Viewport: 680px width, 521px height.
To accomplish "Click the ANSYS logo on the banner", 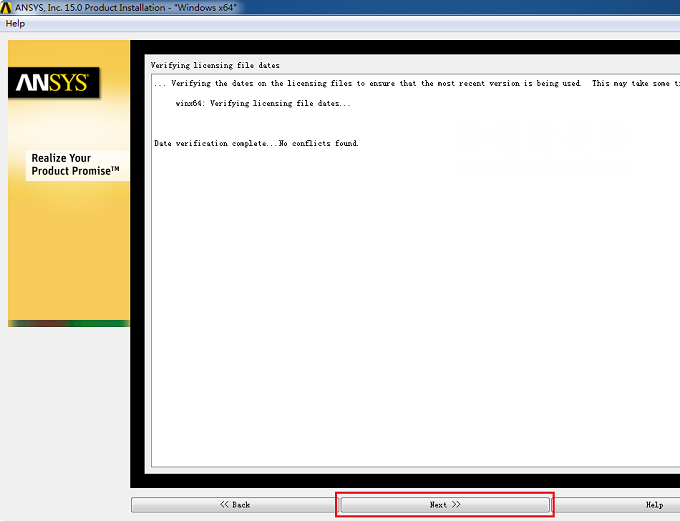I will pyautogui.click(x=54, y=82).
